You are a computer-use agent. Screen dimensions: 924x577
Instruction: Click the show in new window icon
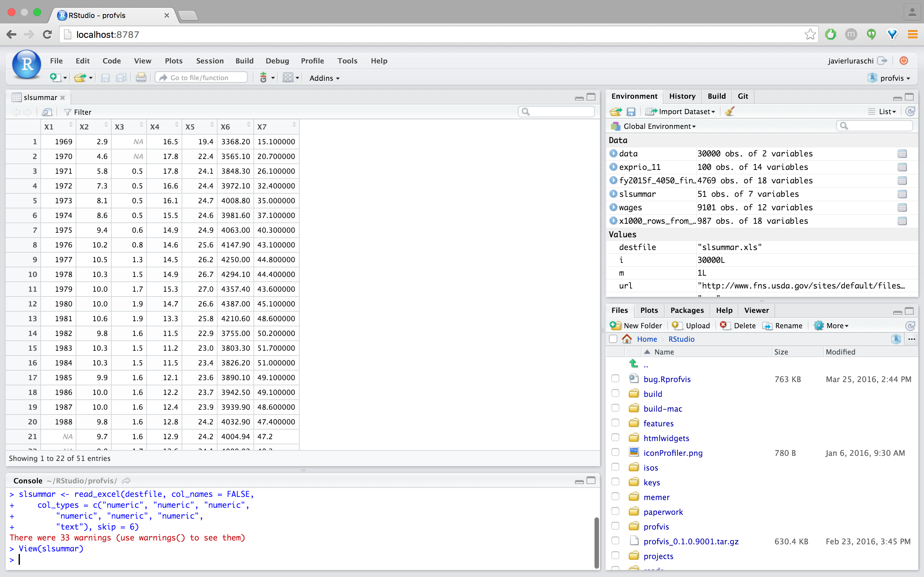click(x=47, y=112)
